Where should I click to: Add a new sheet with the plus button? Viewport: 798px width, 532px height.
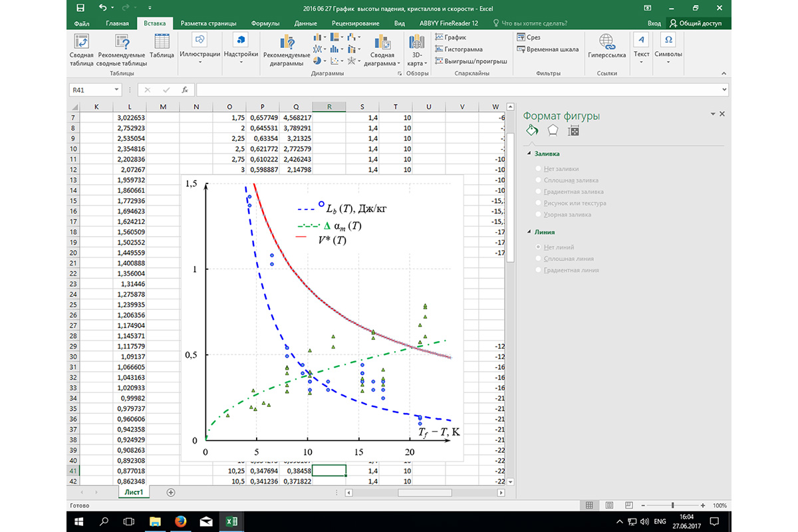click(171, 492)
